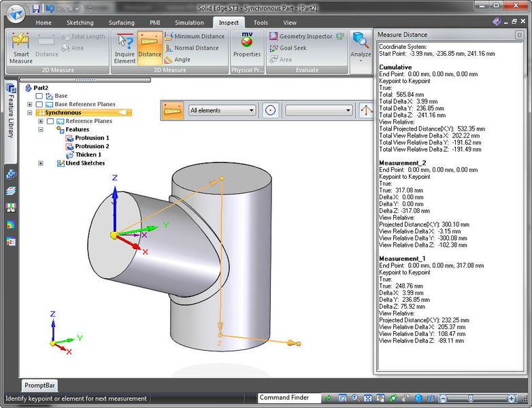Click the Save icon in quick access toolbar
Image resolution: width=532 pixels, height=408 pixels.
click(36, 8)
